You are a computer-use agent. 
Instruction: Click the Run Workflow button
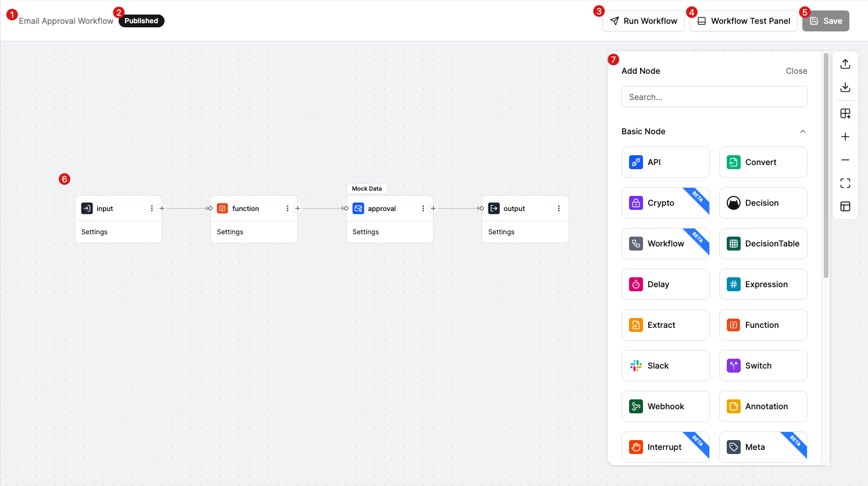(644, 21)
